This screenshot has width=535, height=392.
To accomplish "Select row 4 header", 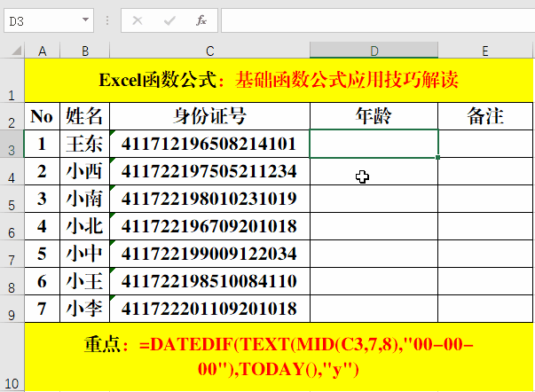I will tap(12, 171).
